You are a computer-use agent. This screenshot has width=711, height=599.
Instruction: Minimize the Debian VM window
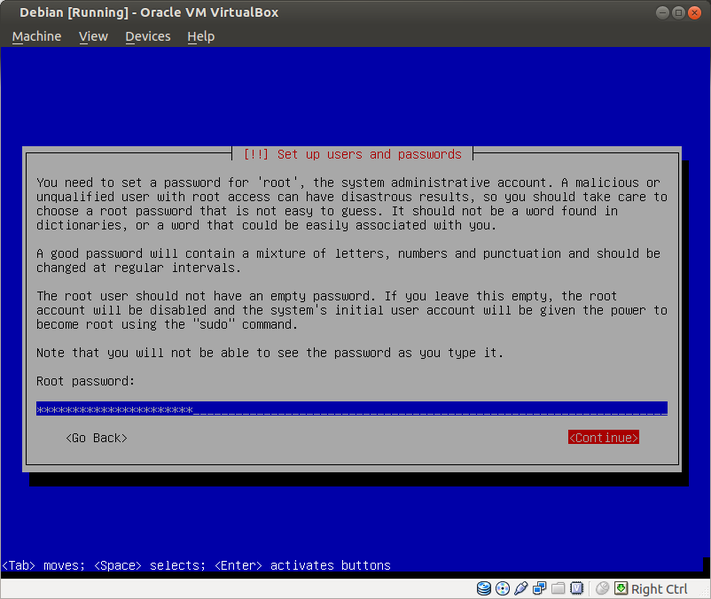click(663, 12)
